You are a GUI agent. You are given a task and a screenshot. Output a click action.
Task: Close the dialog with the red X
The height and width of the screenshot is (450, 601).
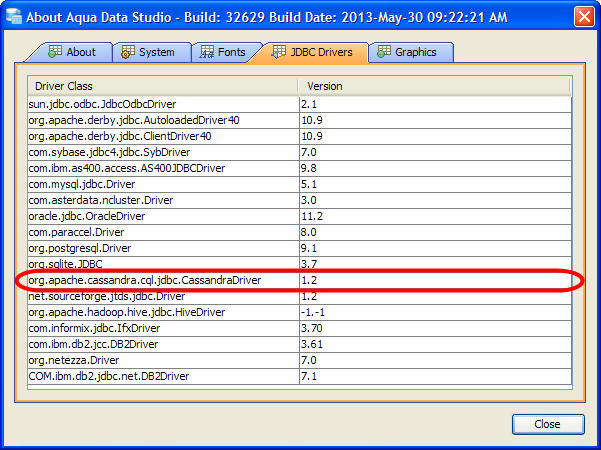click(x=584, y=17)
